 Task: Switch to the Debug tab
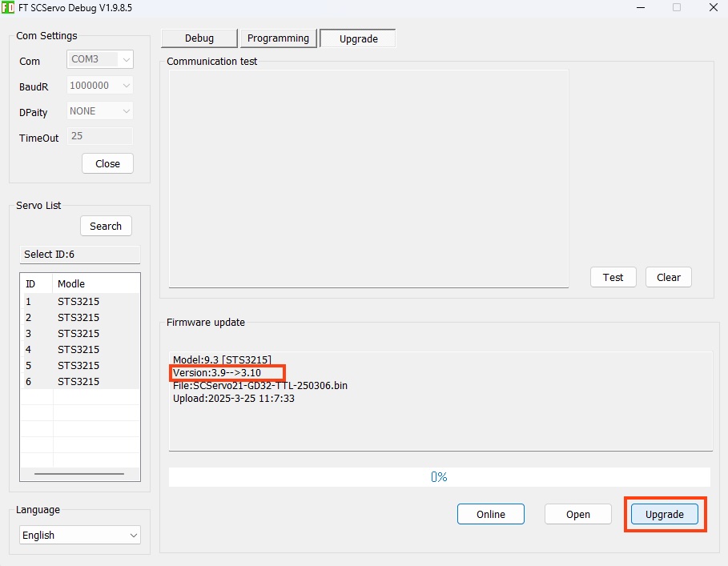[199, 38]
